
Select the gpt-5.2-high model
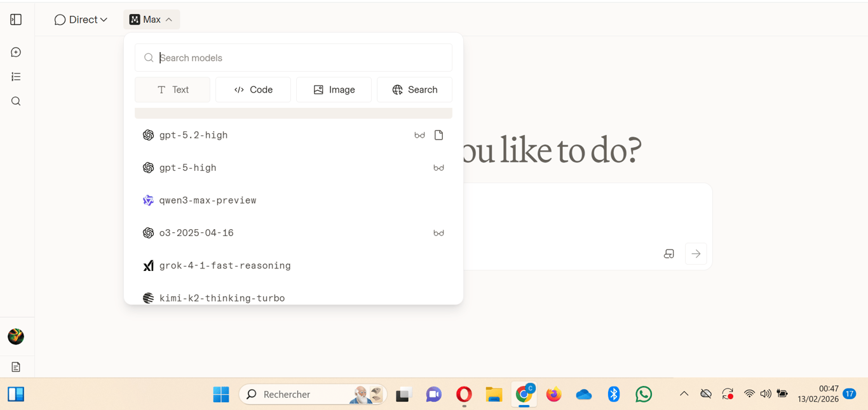click(x=294, y=135)
